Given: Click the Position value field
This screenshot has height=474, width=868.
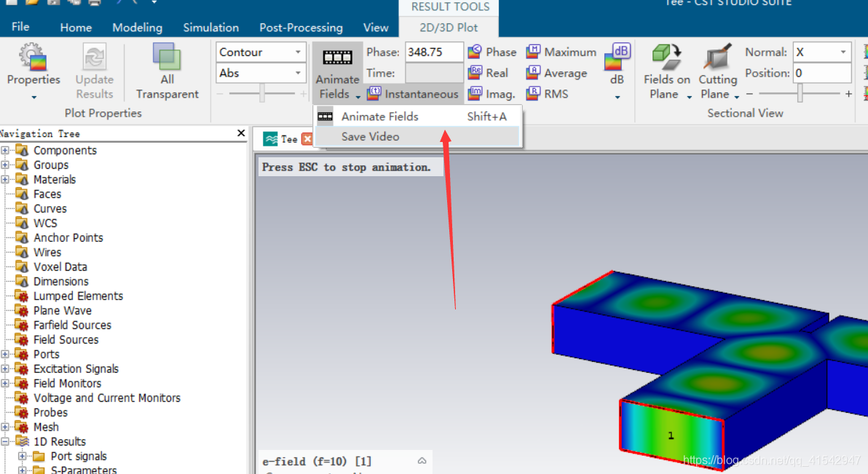Looking at the screenshot, I should tap(822, 73).
